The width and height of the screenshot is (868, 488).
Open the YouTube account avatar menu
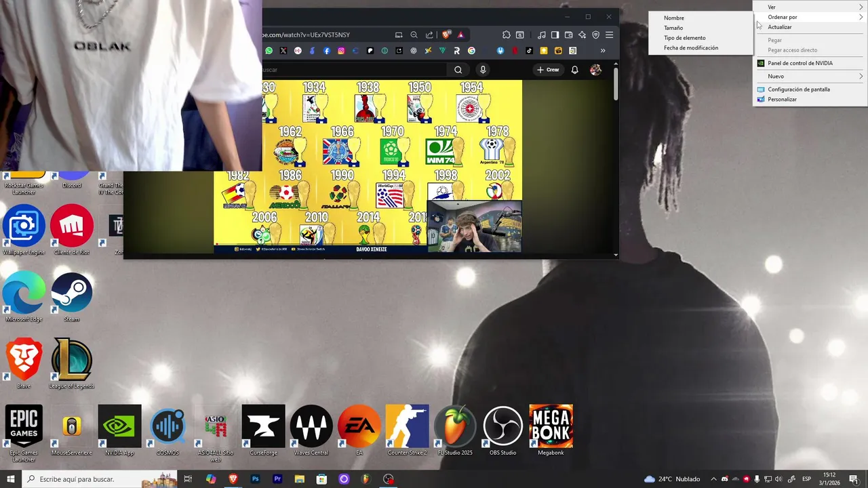pyautogui.click(x=595, y=70)
